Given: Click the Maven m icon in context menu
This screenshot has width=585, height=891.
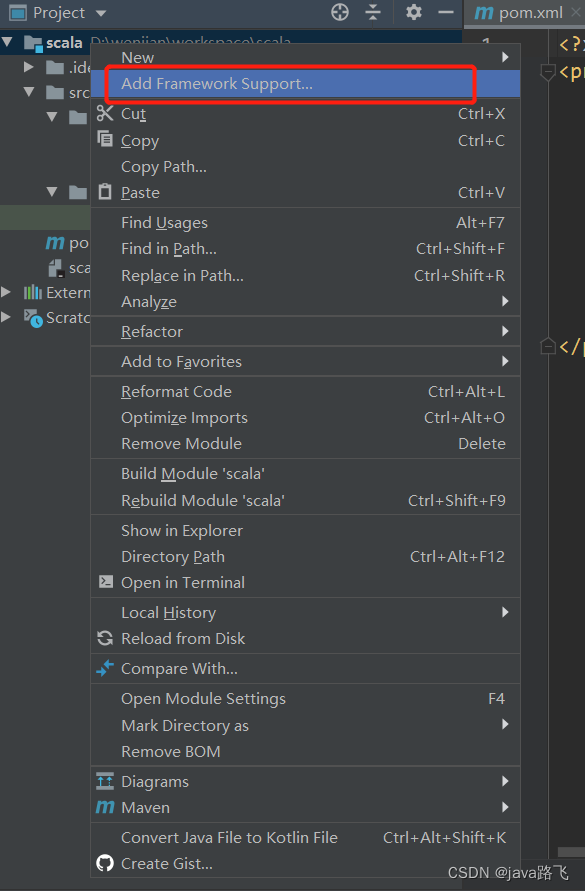Looking at the screenshot, I should (105, 807).
